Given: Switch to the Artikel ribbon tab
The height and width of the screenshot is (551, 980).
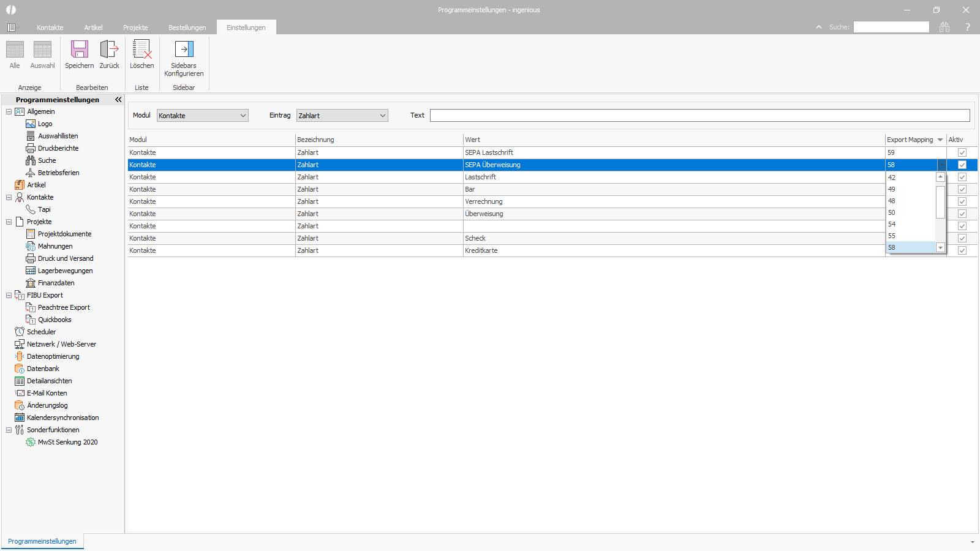Looking at the screenshot, I should tap(93, 28).
